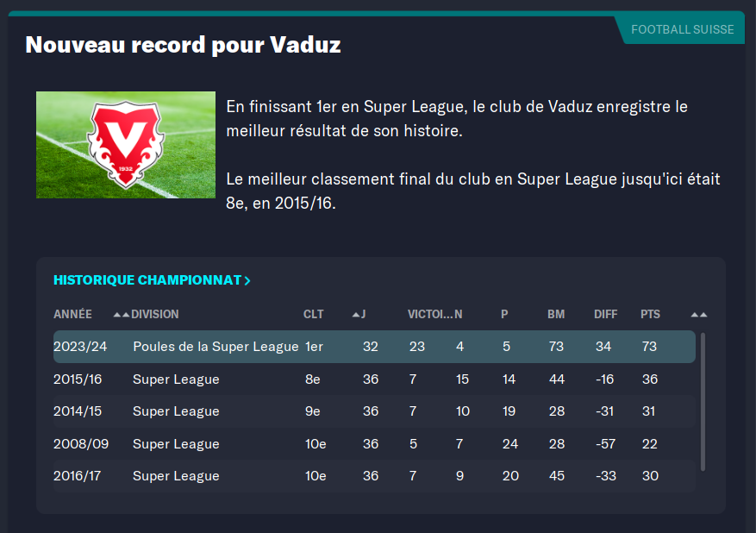The height and width of the screenshot is (533, 756).
Task: Sort table by Année column
Action: point(72,314)
